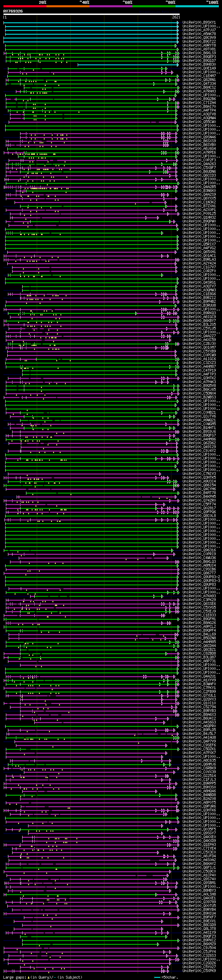The height and width of the screenshot is (980, 222).
Task: Select the UniRef100_C7IZA4 label
Action: [x=199, y=103]
